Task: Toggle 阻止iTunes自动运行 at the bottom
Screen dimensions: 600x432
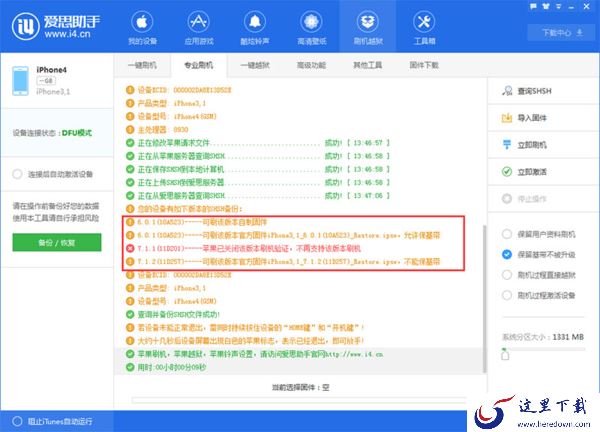Action: tap(17, 421)
